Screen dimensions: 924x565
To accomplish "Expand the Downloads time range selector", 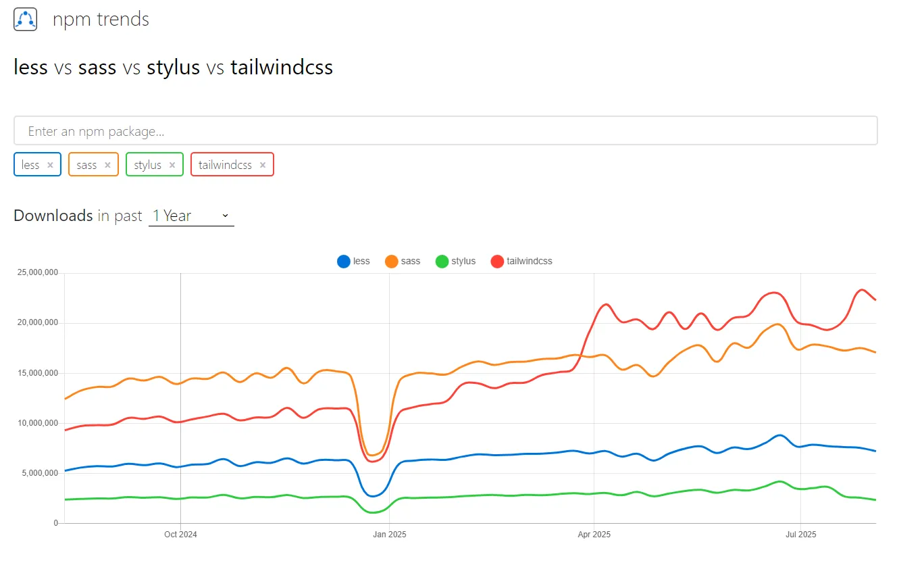I will (x=191, y=215).
